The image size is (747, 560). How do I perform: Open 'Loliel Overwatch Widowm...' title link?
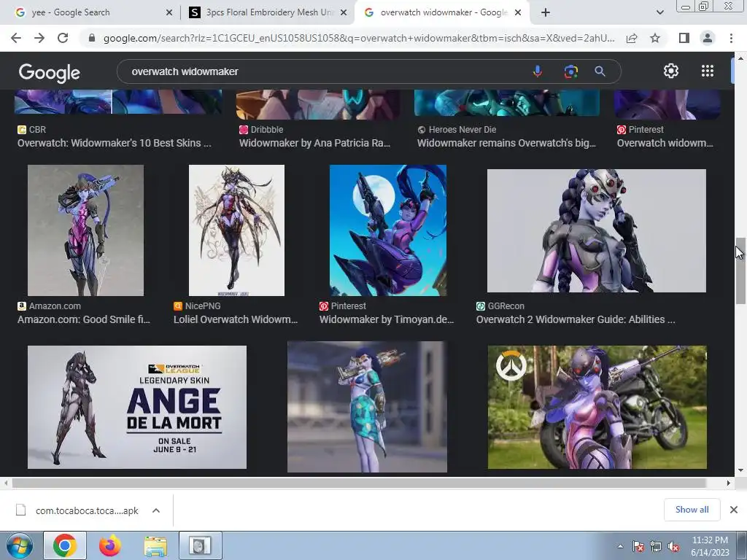pyautogui.click(x=236, y=319)
